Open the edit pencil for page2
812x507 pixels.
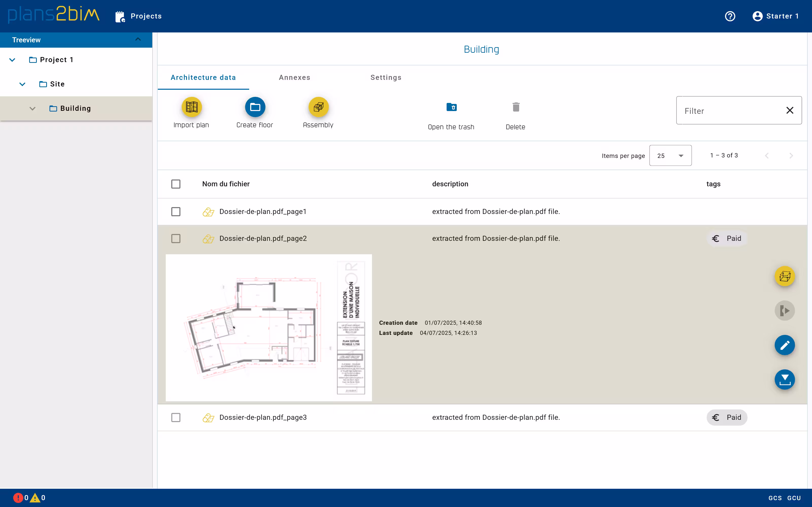785,345
